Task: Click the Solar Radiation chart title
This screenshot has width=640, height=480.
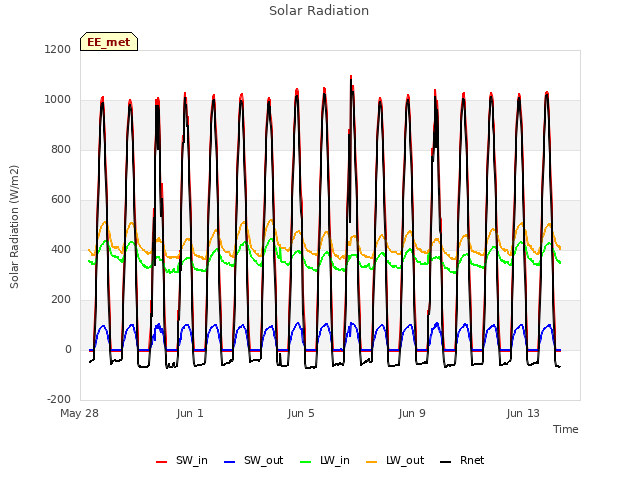Action: point(319,11)
